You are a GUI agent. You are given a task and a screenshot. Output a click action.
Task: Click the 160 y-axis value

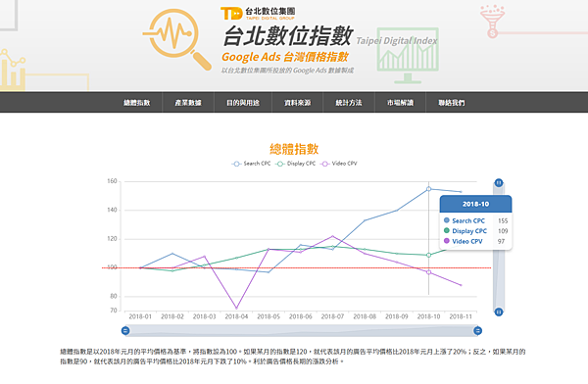[112, 181]
